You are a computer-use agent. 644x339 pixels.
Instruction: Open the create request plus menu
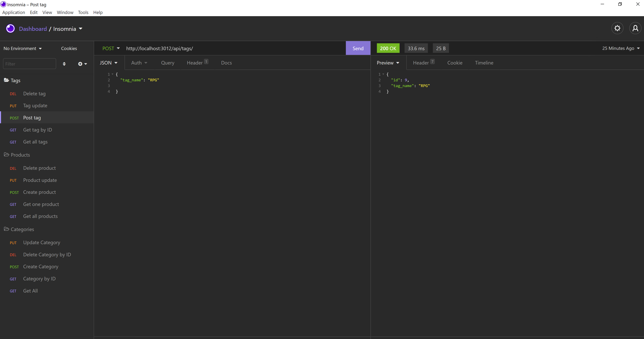click(82, 64)
